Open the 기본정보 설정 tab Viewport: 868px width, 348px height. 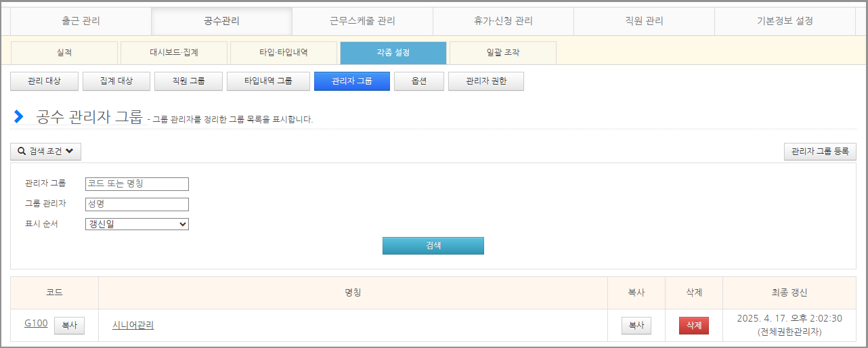pos(785,21)
